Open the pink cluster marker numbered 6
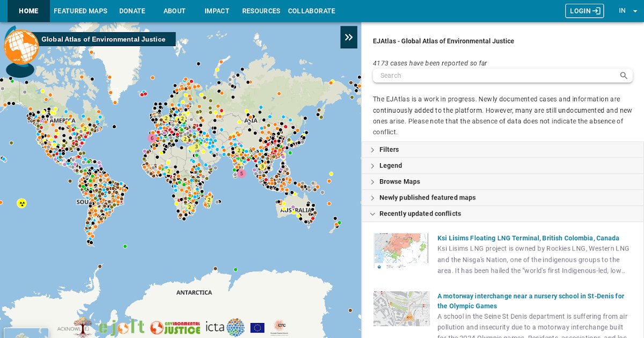644x338 pixels. [152, 138]
